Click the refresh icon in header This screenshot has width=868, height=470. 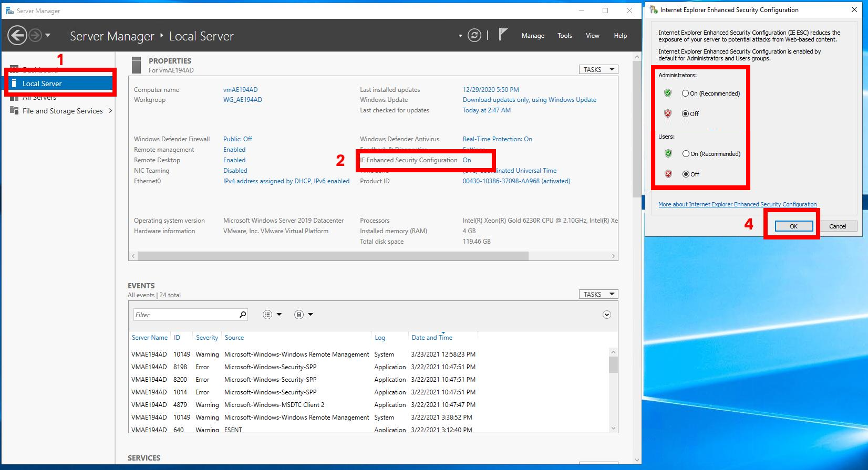(x=474, y=36)
